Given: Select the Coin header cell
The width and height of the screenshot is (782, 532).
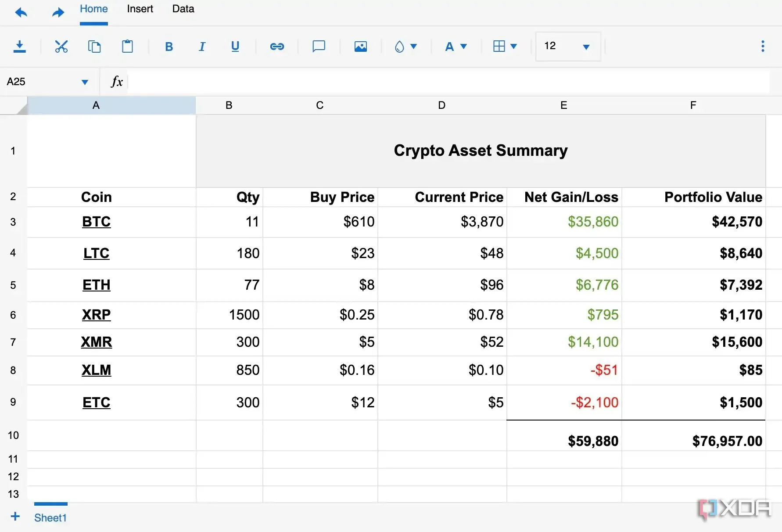Looking at the screenshot, I should (x=111, y=198).
